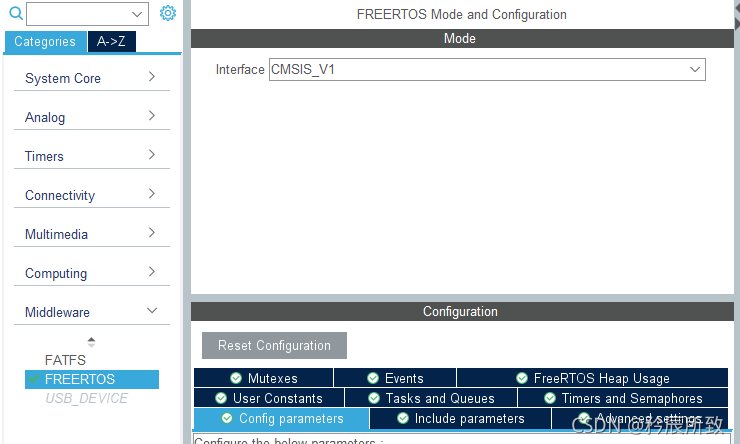
Task: Open the Tasks and Queues tab
Action: [x=431, y=398]
